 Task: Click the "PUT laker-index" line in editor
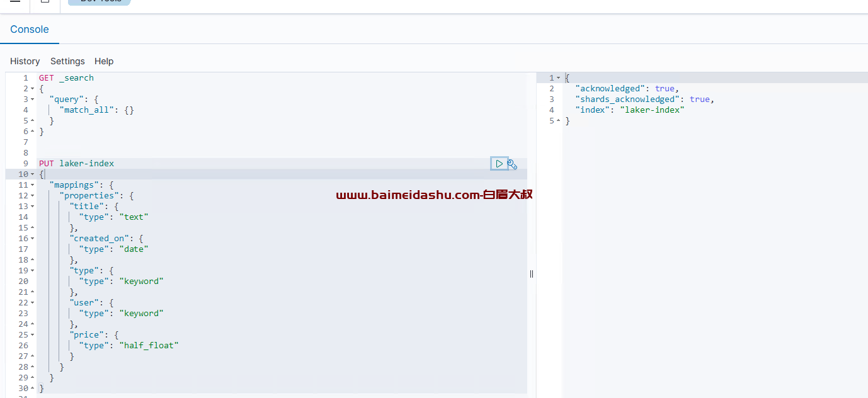77,164
